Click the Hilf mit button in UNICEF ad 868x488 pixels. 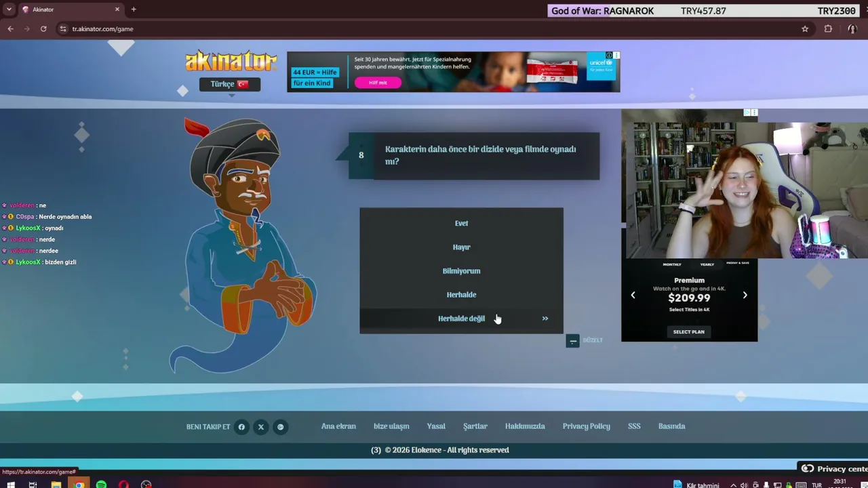tap(378, 83)
